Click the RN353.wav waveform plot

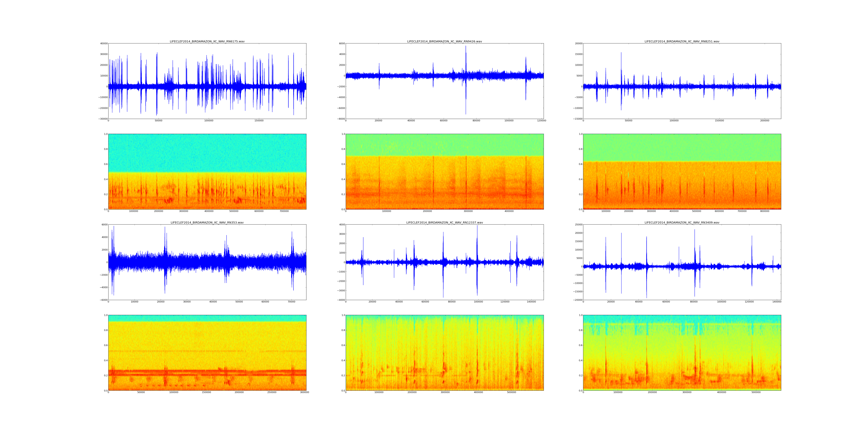pos(207,262)
